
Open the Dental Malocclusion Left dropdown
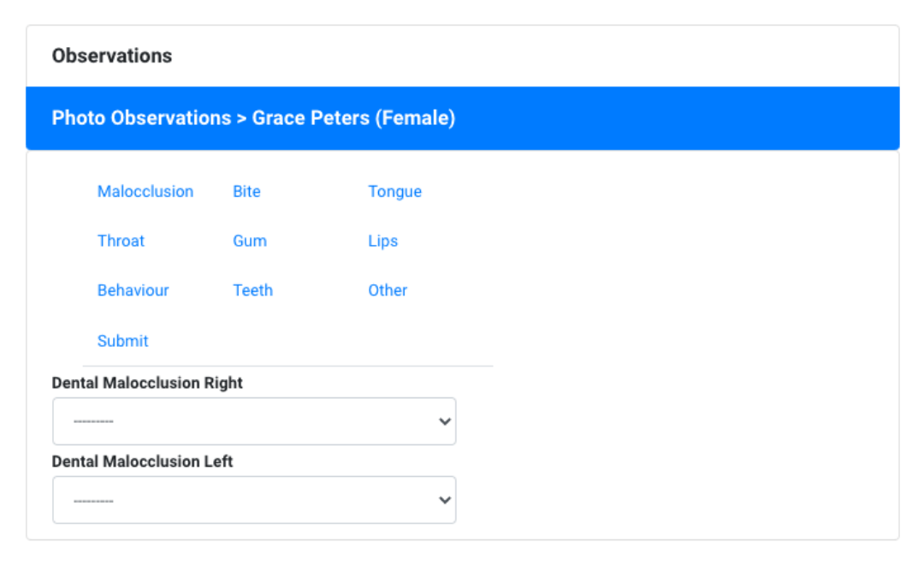pyautogui.click(x=253, y=500)
